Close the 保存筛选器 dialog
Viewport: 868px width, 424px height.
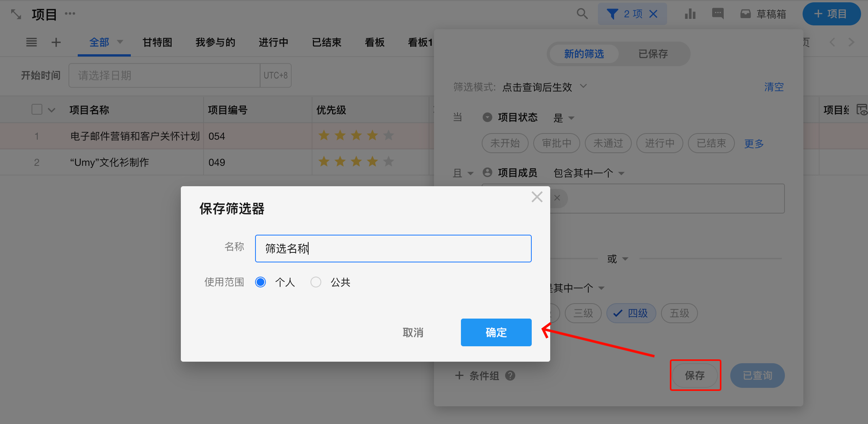pyautogui.click(x=537, y=197)
